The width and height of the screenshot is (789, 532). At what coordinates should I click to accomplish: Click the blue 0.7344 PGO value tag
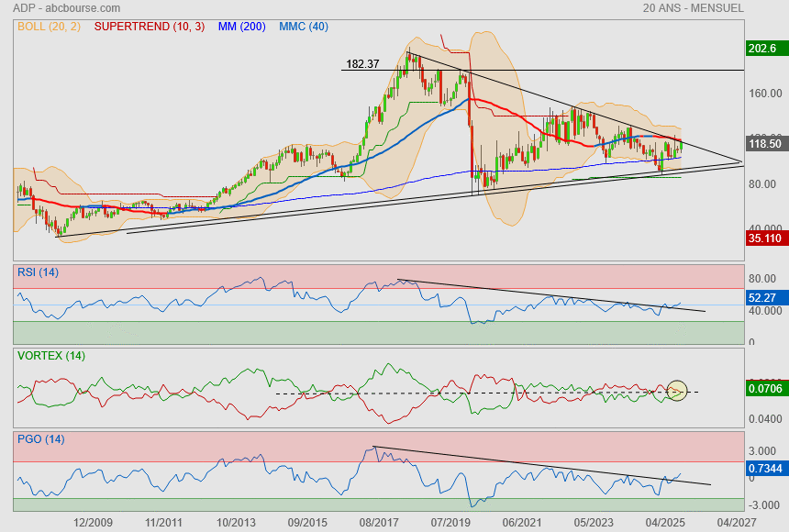click(763, 469)
